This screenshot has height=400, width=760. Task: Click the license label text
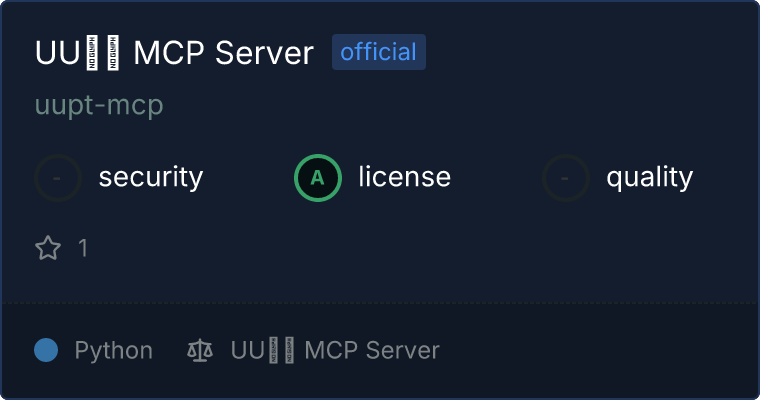click(x=405, y=176)
